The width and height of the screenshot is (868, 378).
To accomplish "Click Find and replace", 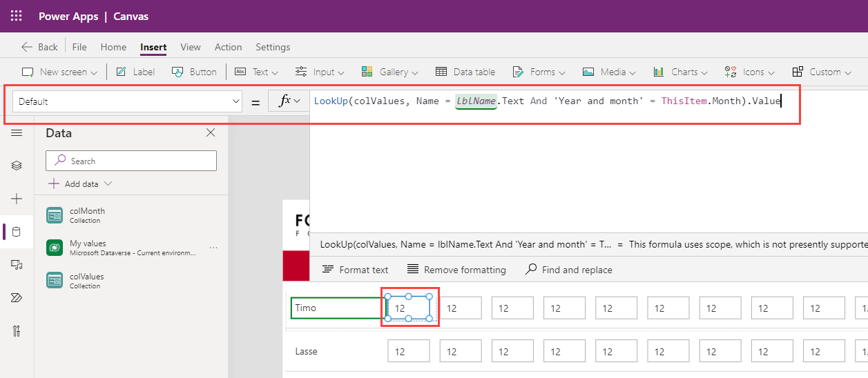I will (568, 270).
